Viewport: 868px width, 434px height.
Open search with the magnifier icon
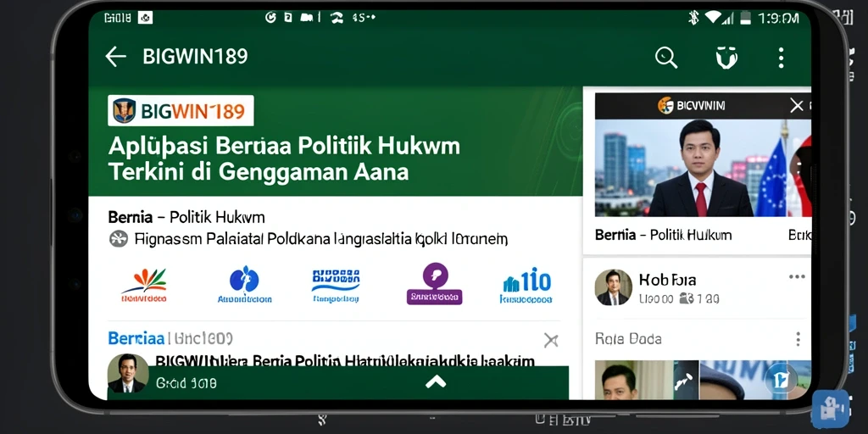(666, 57)
